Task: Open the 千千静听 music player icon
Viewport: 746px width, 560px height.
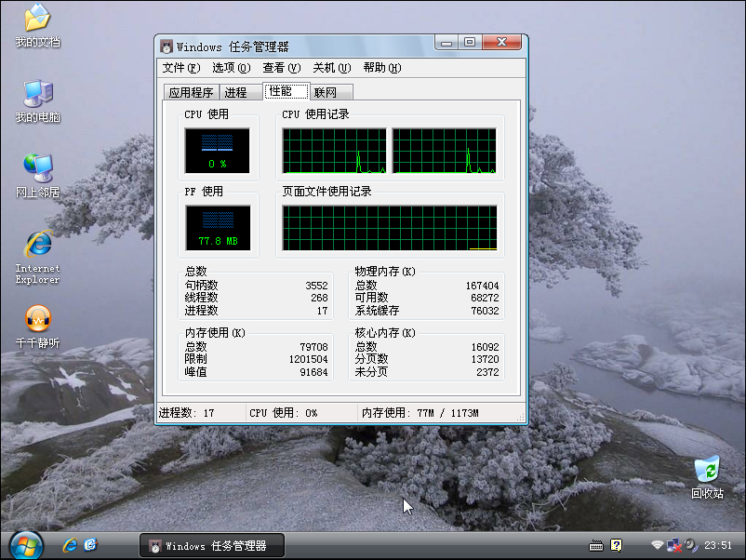Action: pyautogui.click(x=37, y=327)
